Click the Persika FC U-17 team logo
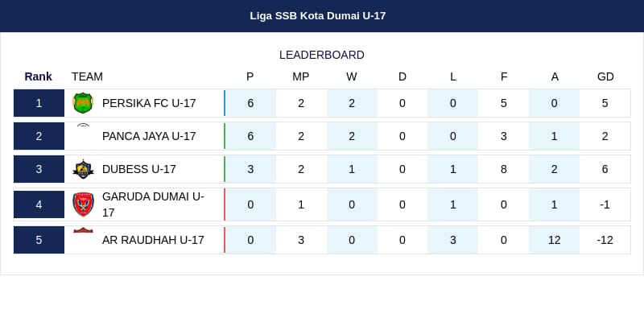Viewport: 644px width, 322px height. (x=83, y=103)
